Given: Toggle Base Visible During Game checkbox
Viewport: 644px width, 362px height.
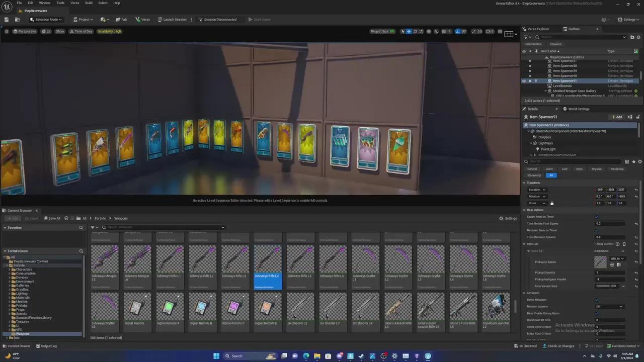Looking at the screenshot, I should [597, 313].
